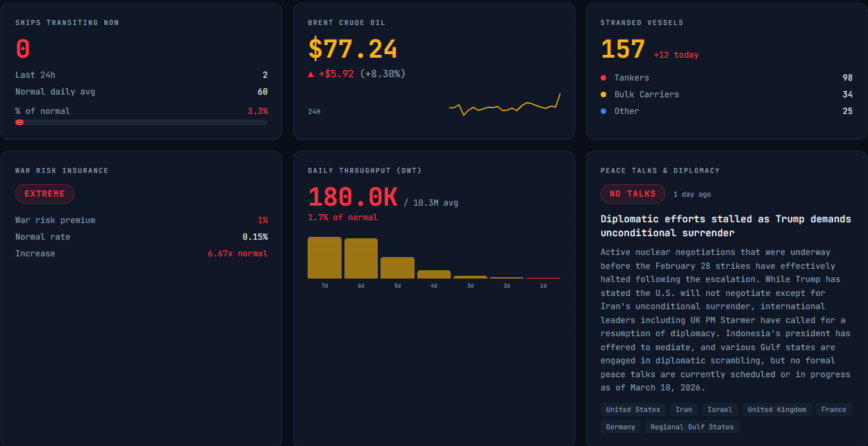Click the +12 today stranded vessels indicator
The width and height of the screenshot is (868, 446).
(676, 55)
